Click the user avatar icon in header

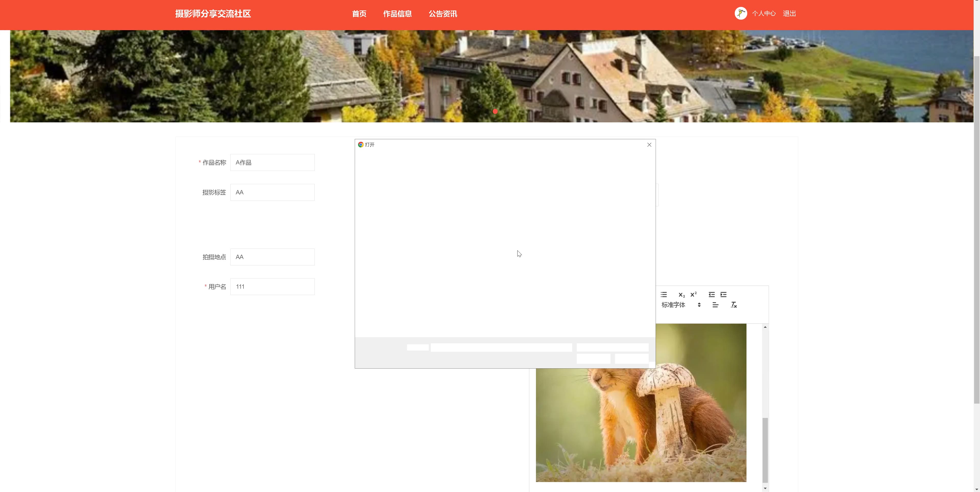[x=740, y=14]
